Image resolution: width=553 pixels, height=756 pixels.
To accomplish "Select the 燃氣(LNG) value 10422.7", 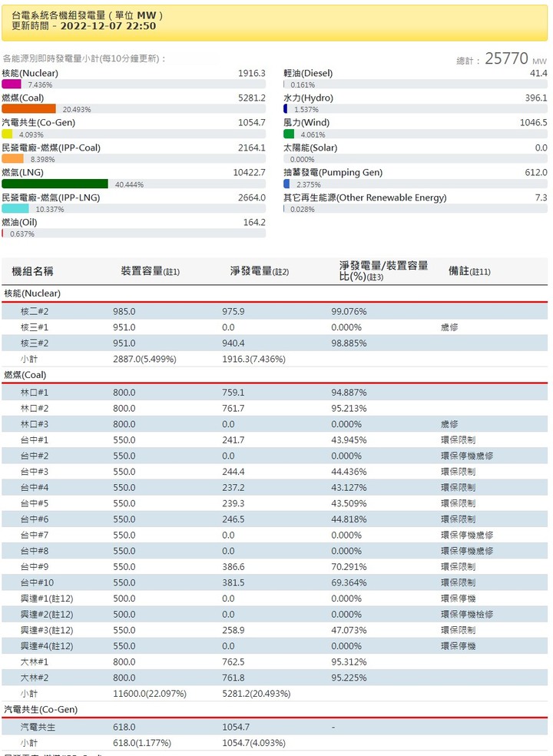I will click(x=250, y=172).
